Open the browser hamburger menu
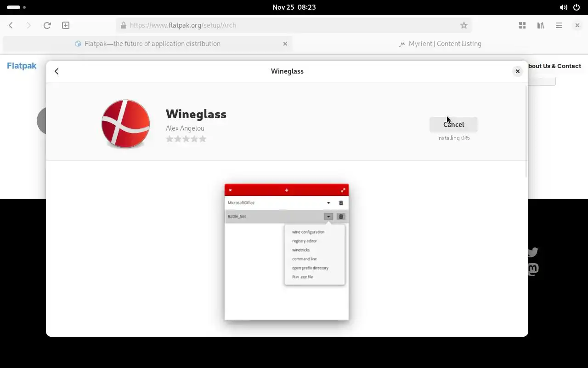The image size is (588, 368). [559, 25]
